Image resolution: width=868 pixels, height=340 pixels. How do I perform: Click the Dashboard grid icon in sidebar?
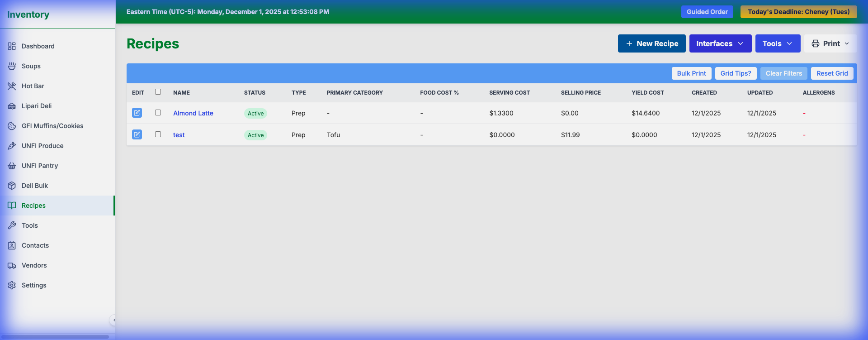pos(12,46)
